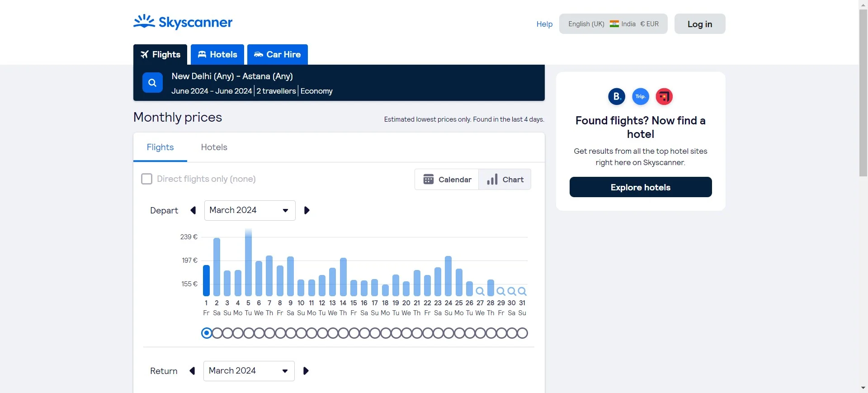
Task: Click the search magnifier for day 27
Action: click(480, 291)
